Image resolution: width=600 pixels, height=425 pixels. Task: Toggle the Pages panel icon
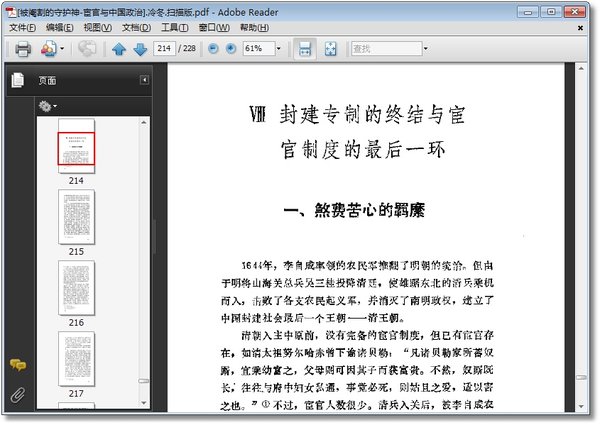point(18,80)
